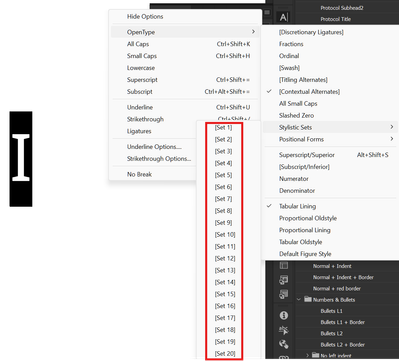The height and width of the screenshot is (361, 399).
Task: Select Denominator
Action: pos(297,191)
